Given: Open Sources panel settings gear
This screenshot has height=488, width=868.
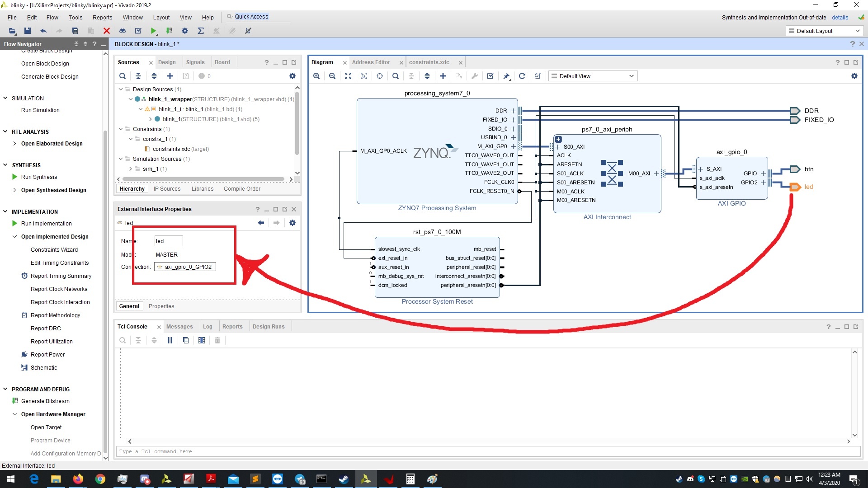Looking at the screenshot, I should pos(292,76).
